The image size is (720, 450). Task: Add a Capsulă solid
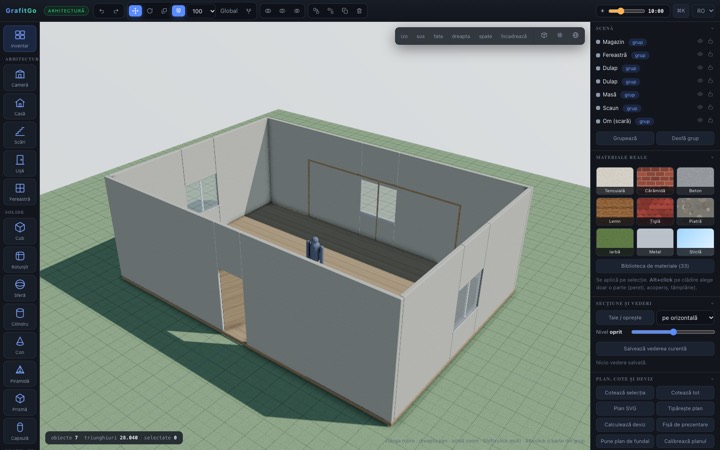tap(20, 430)
